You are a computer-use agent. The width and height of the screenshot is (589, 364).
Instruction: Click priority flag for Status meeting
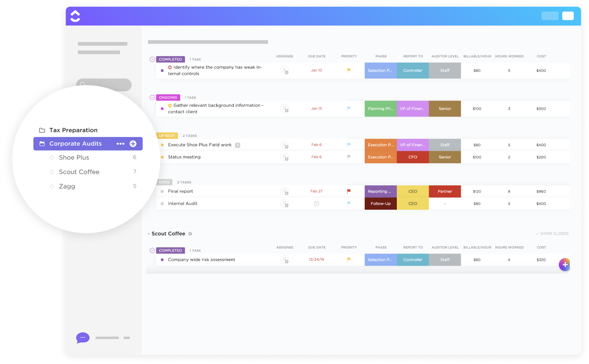[x=349, y=157]
